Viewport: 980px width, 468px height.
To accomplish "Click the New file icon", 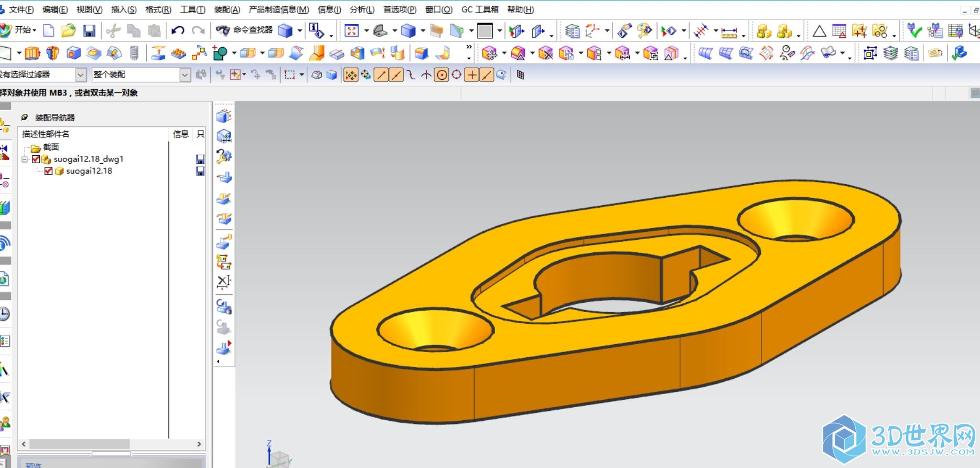I will tap(48, 31).
